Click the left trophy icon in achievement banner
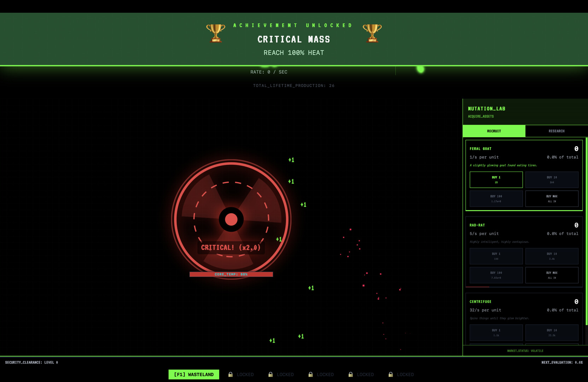The height and width of the screenshot is (382, 588). click(x=215, y=33)
